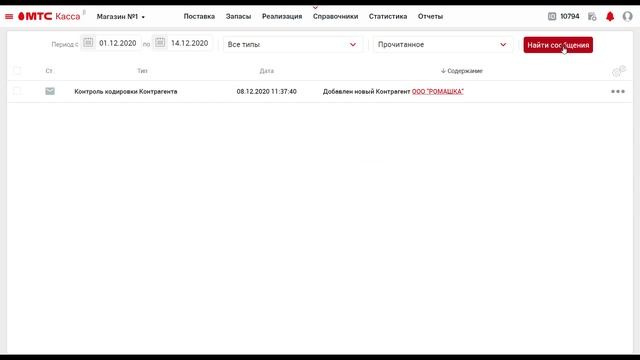Open the hamburger main menu

coord(9,17)
